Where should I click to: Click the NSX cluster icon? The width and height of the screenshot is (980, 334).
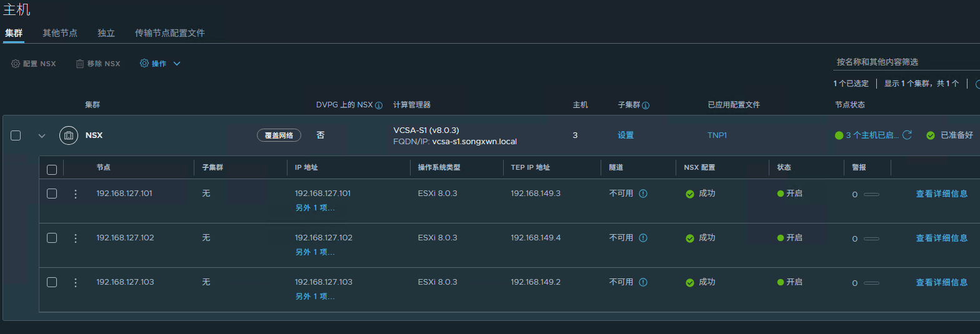(x=69, y=135)
